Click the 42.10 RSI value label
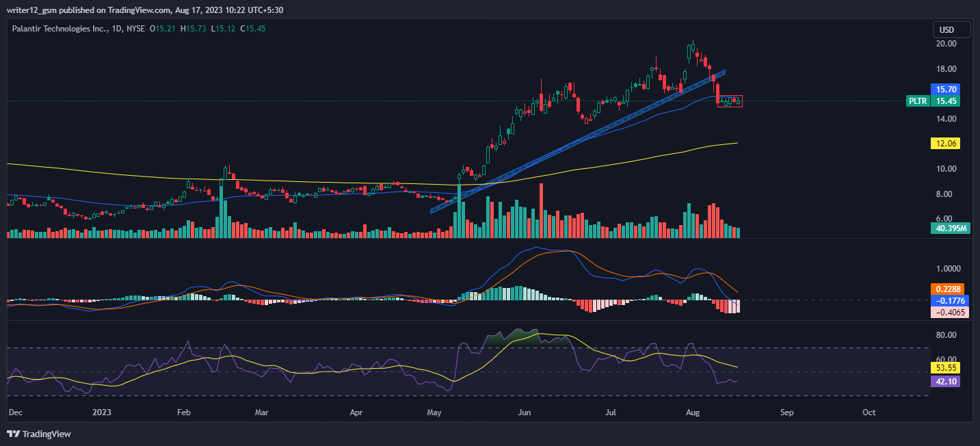The width and height of the screenshot is (980, 446). [946, 382]
